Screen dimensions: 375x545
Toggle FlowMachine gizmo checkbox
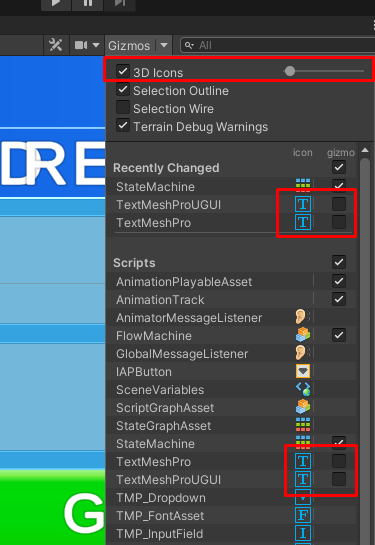pyautogui.click(x=339, y=335)
